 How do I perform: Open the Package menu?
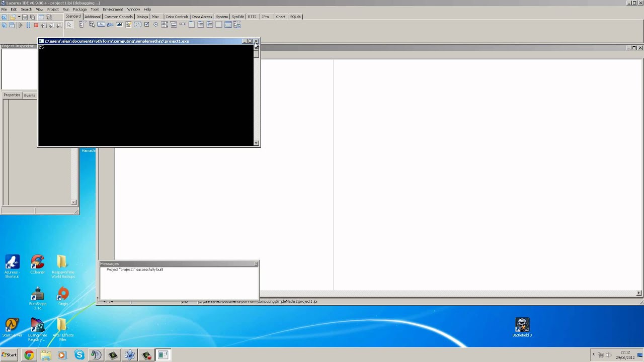pos(79,10)
